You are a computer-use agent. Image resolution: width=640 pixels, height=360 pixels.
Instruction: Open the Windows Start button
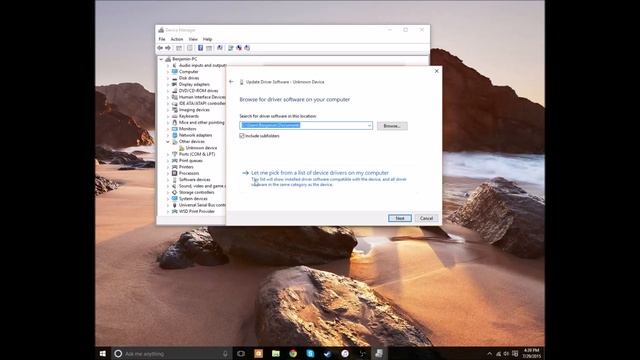[103, 353]
